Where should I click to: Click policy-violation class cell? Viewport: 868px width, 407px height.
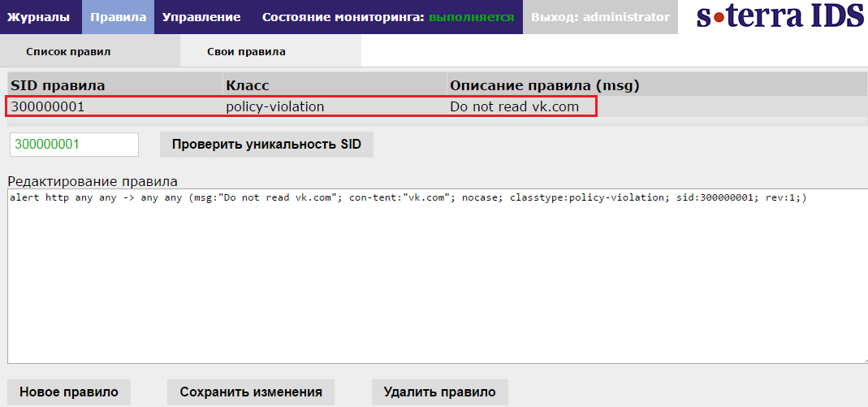point(335,106)
